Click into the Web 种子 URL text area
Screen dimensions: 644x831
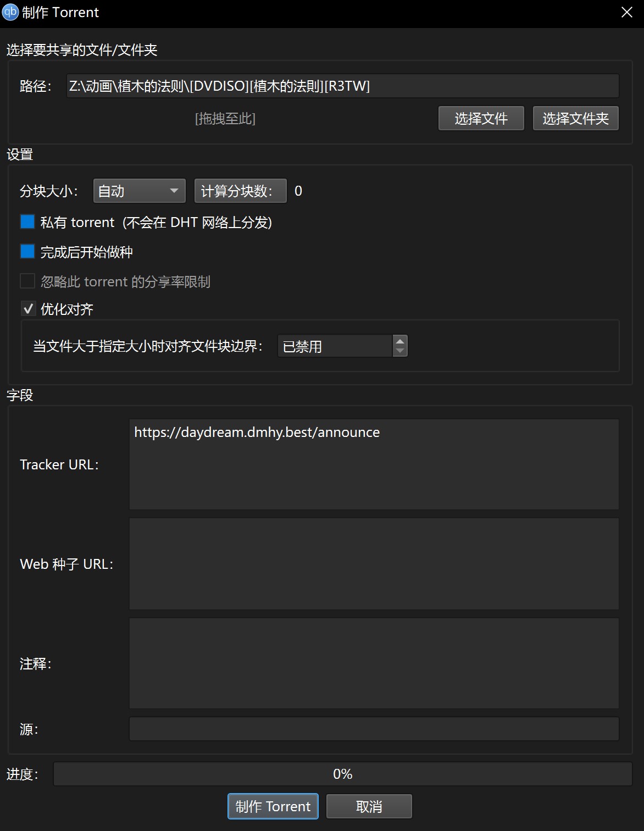pyautogui.click(x=374, y=564)
